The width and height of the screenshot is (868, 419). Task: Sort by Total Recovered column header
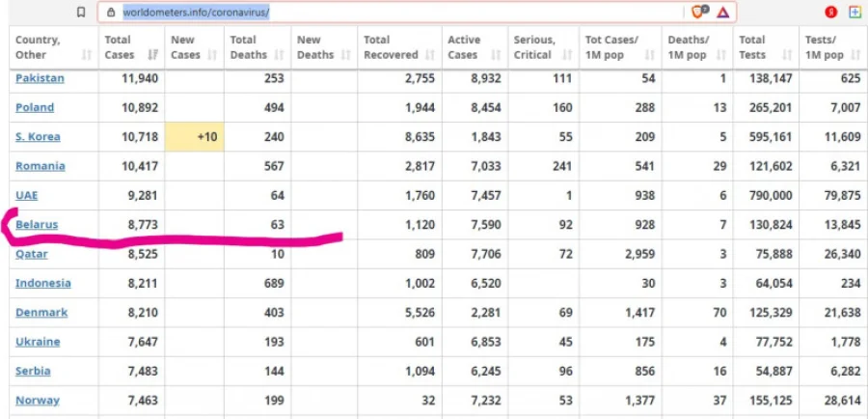[x=397, y=47]
